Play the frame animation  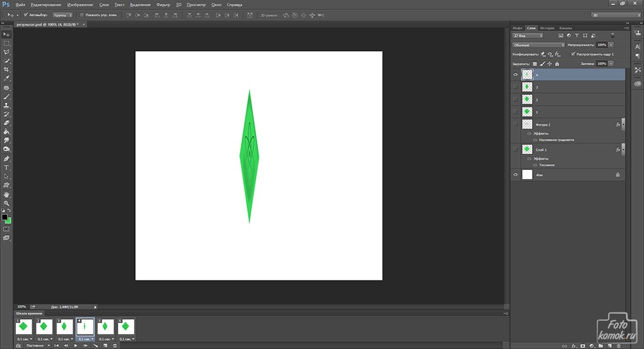75,346
